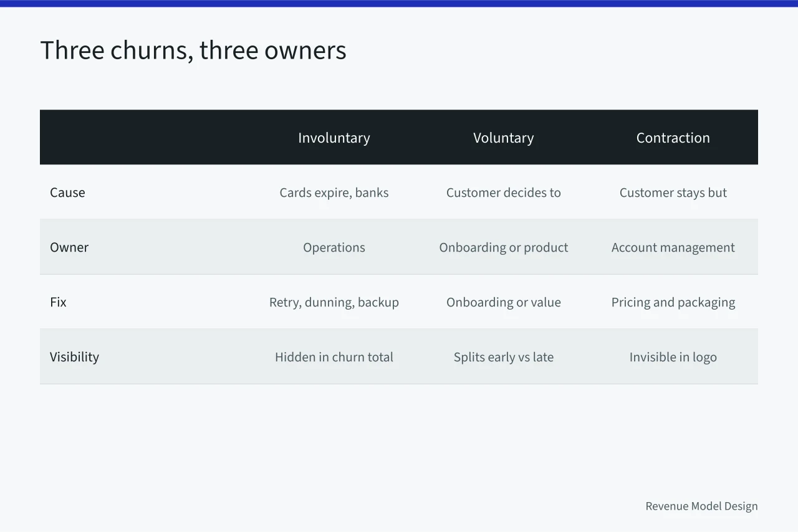Click the 'Owner' row label
This screenshot has height=532, width=798.
69,247
